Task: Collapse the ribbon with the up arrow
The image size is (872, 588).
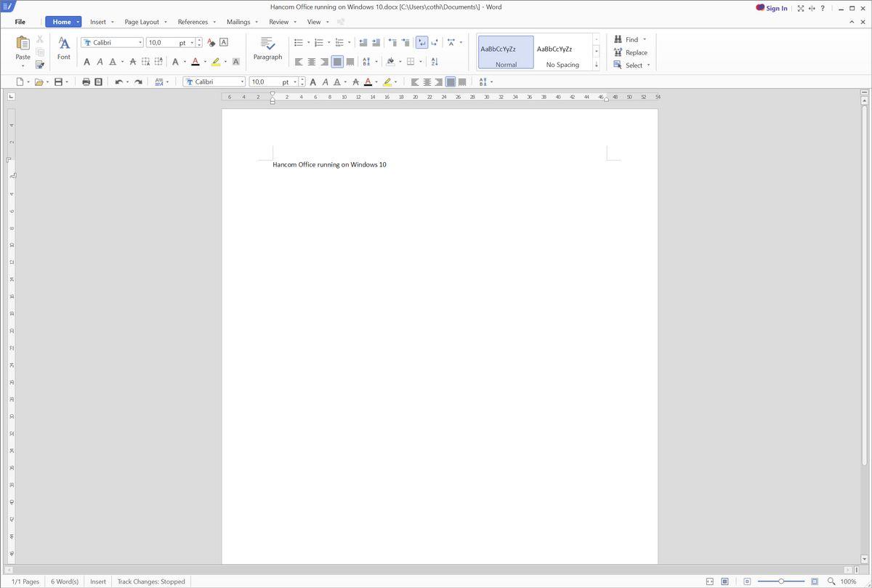Action: point(852,22)
